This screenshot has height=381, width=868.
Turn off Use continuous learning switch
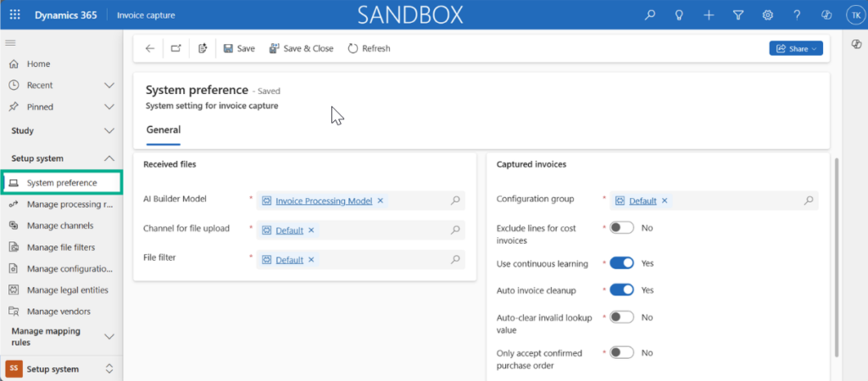point(621,263)
